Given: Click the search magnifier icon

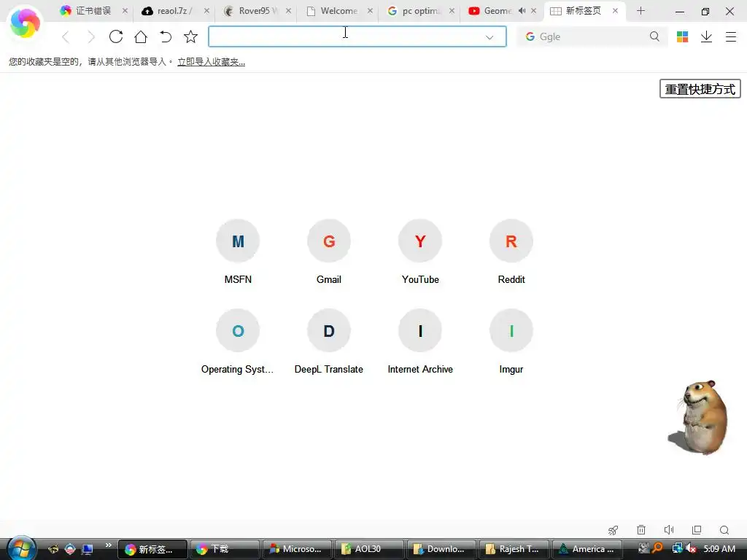Looking at the screenshot, I should pos(654,36).
